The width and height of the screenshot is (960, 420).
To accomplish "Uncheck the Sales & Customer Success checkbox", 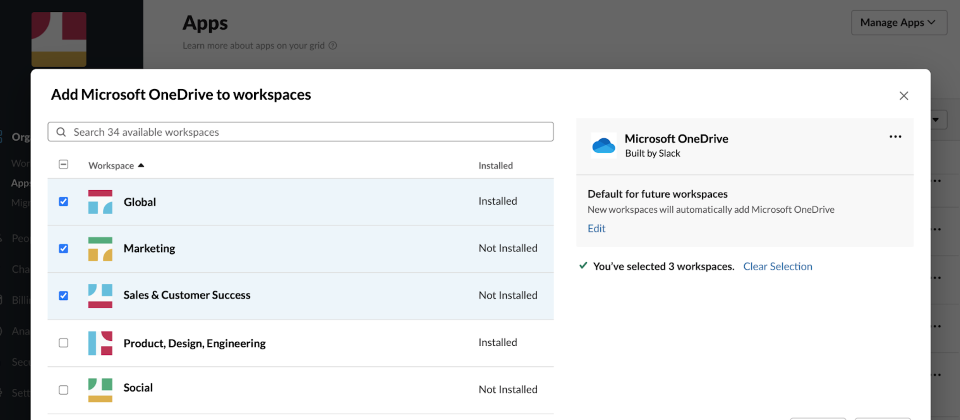I will [64, 296].
